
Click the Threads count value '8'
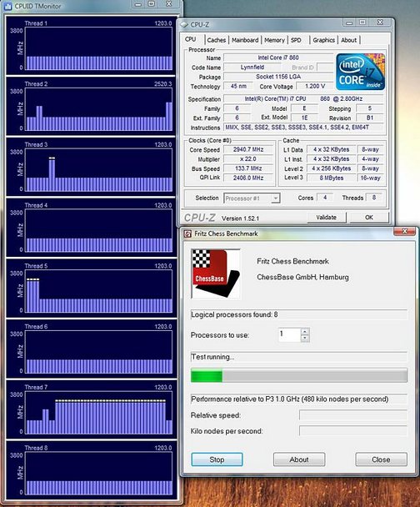coord(374,198)
